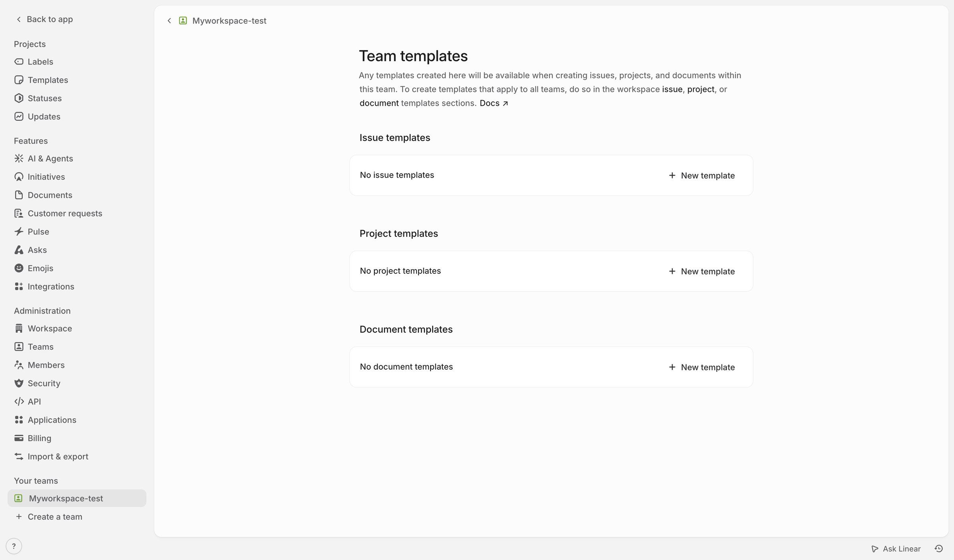Click the 'No issue templates' text
The width and height of the screenshot is (954, 560).
[397, 175]
